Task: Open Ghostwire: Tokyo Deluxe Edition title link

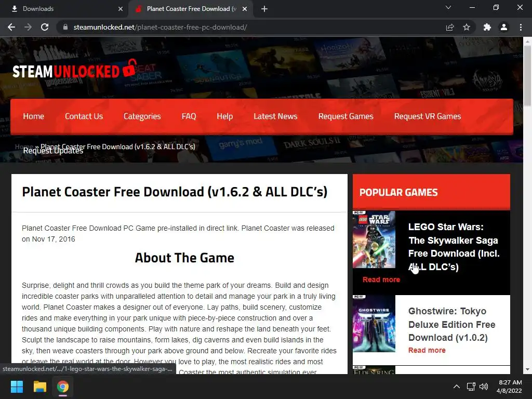Action: point(451,324)
